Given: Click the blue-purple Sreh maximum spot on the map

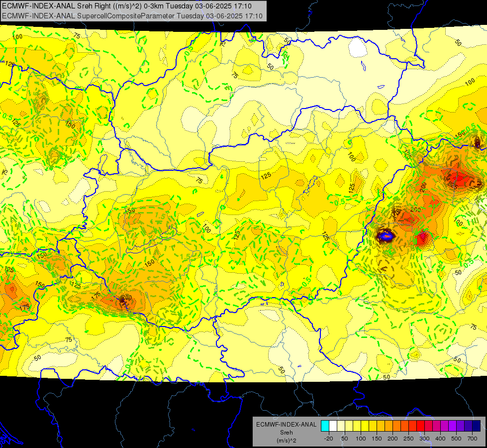Looking at the screenshot, I should point(386,236).
